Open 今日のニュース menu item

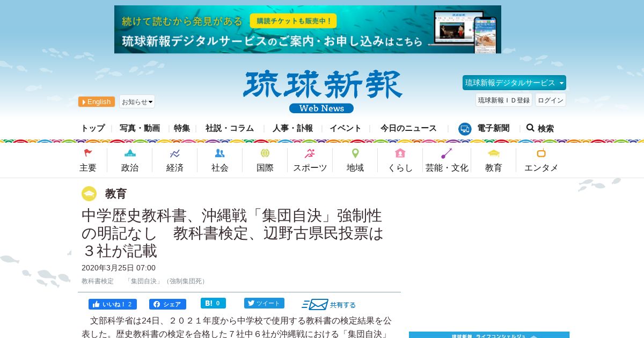click(408, 128)
